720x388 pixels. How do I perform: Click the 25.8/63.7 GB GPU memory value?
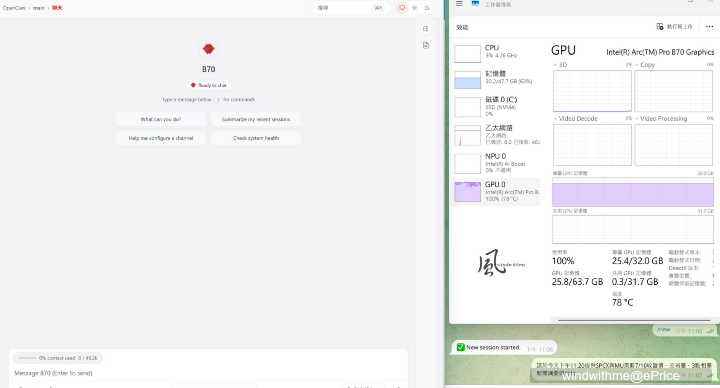pos(577,282)
